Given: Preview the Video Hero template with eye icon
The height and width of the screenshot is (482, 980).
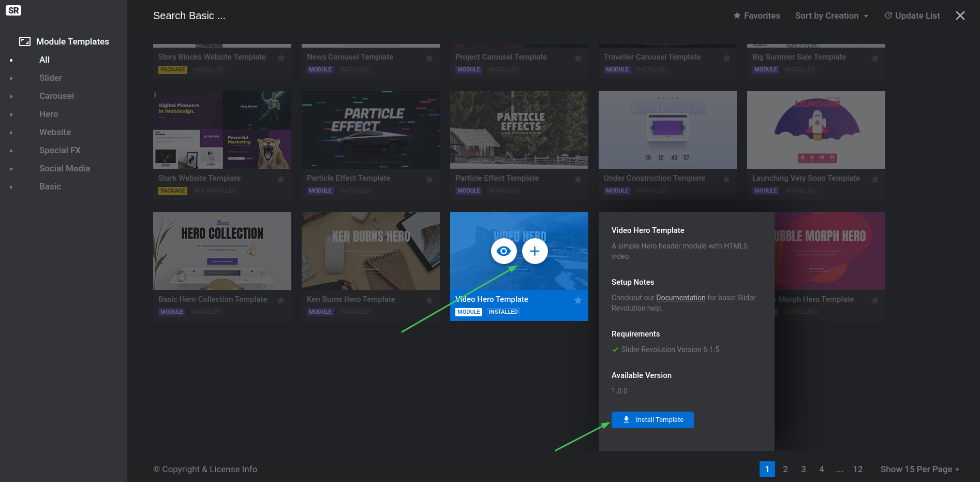Looking at the screenshot, I should point(503,251).
